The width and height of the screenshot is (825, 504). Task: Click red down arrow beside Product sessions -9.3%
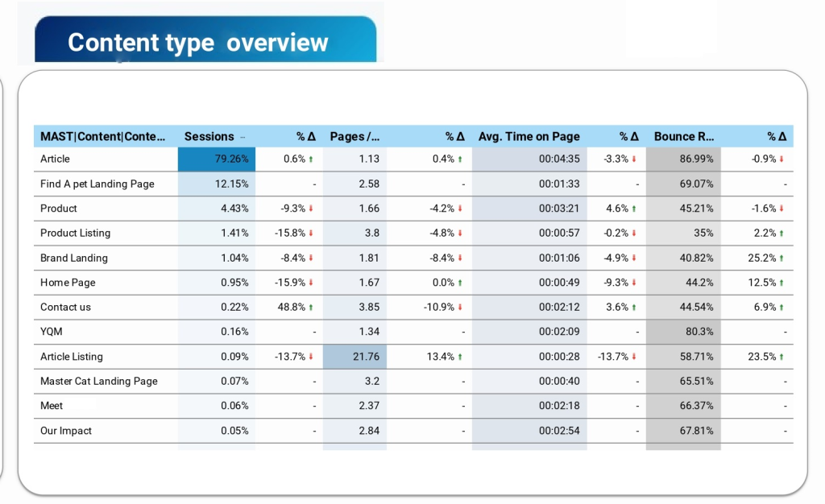(x=311, y=209)
